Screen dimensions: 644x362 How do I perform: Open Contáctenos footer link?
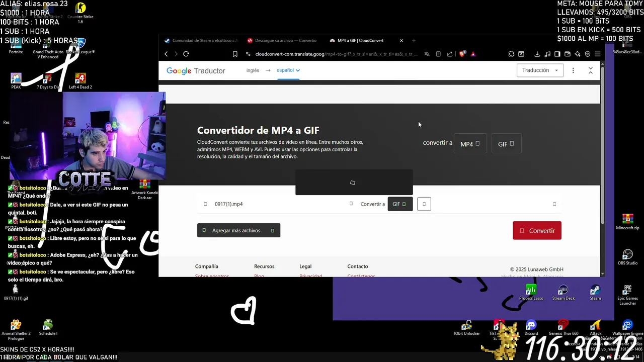[361, 276]
